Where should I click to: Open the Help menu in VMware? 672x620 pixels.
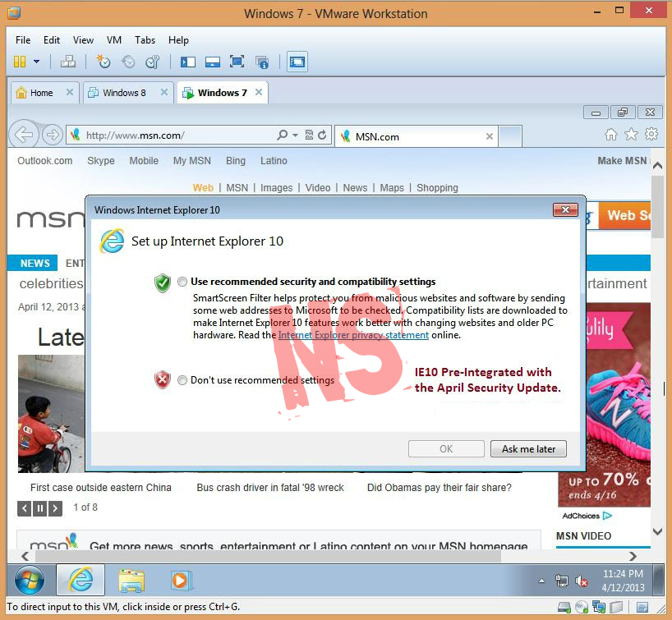pos(178,40)
